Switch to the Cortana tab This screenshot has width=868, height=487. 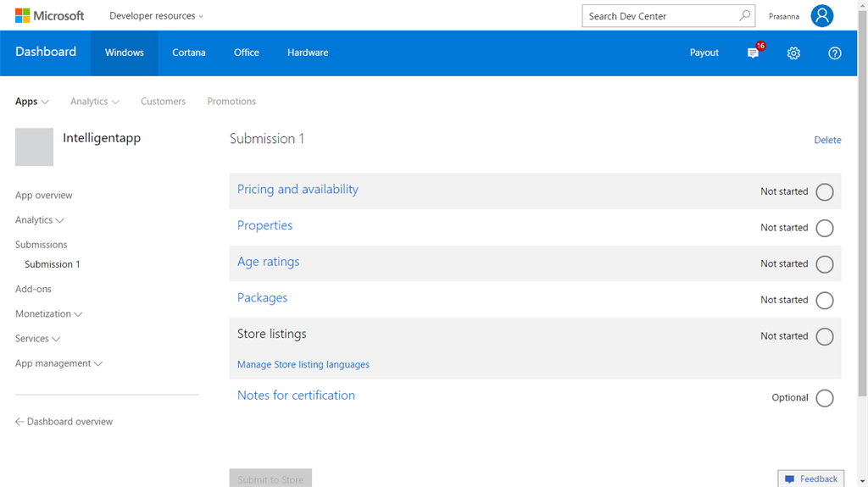tap(189, 53)
